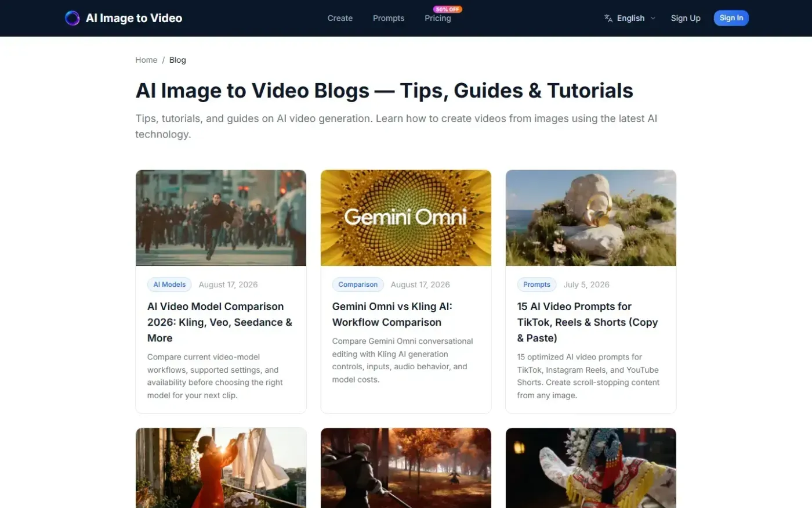812x508 pixels.
Task: Select the Prompts category tag on card
Action: pos(536,284)
